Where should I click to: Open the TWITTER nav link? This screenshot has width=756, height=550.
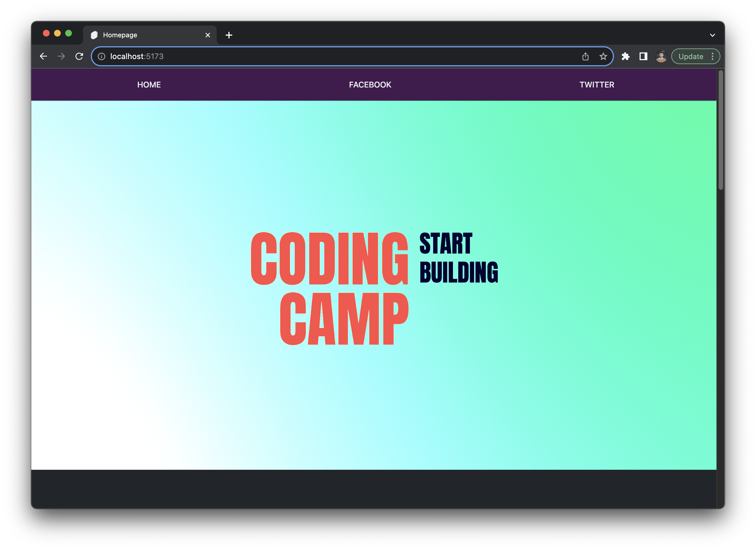tap(597, 85)
